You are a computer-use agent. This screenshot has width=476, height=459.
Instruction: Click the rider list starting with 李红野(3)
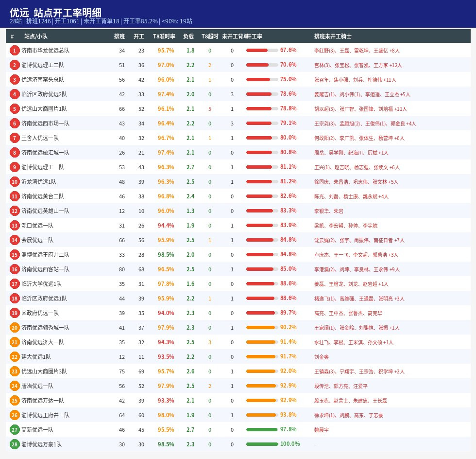click(357, 51)
